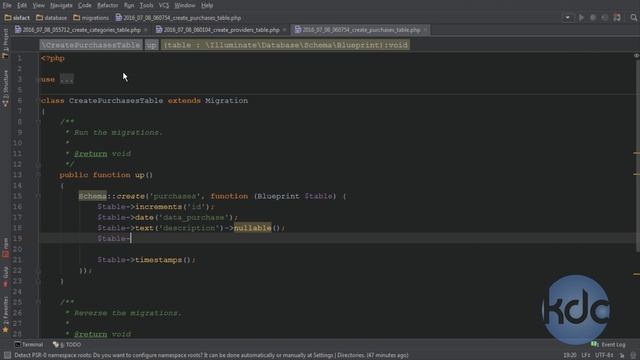This screenshot has height=360, width=640.
Task: Open the run configuration dropdown
Action: tap(567, 18)
